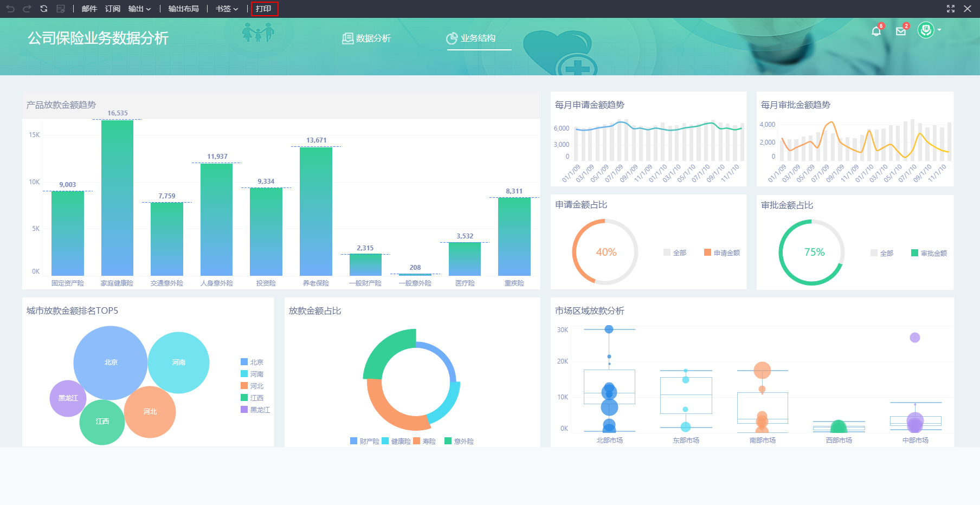Viewport: 980px width, 505px height.
Task: Click the 家庭健康险 bar labeled 16,535
Action: (x=117, y=198)
